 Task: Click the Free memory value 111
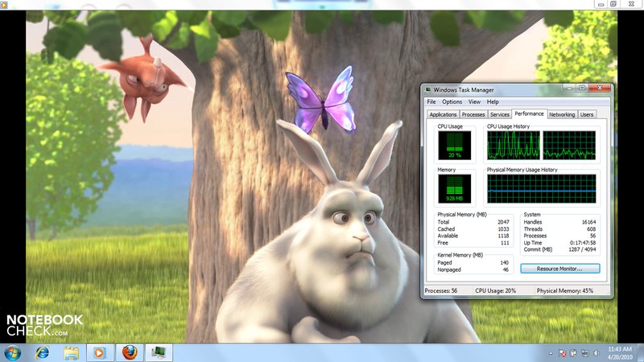click(505, 243)
